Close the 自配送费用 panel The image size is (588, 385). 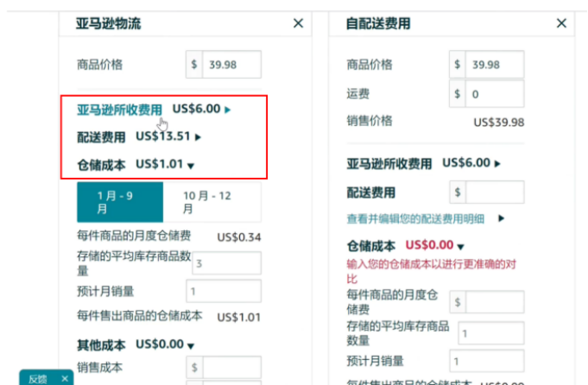[x=561, y=23]
